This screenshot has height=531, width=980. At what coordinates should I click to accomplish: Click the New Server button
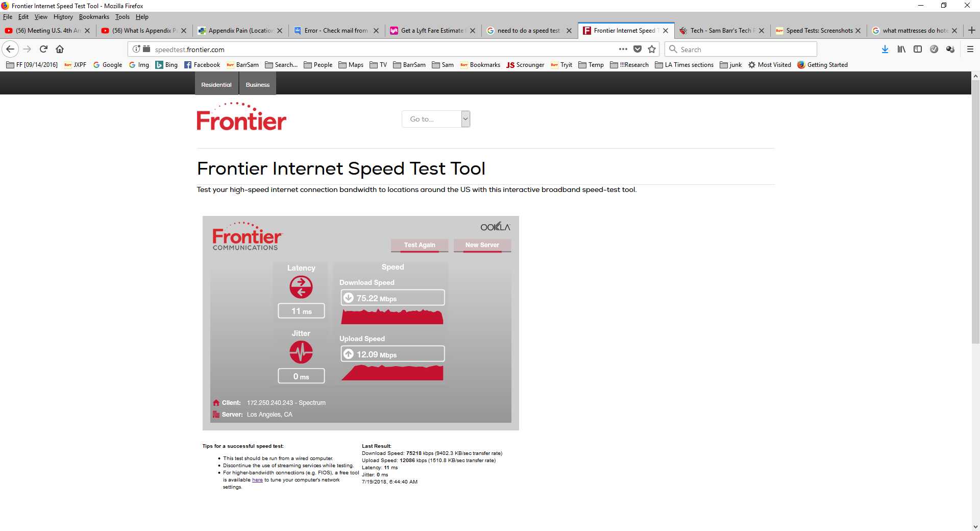482,245
